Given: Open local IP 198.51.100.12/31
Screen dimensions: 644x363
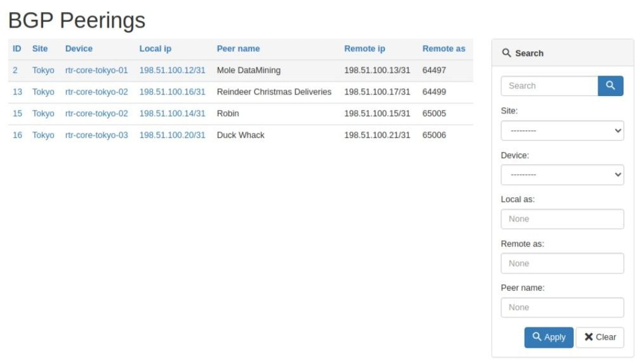Looking at the screenshot, I should pos(172,71).
